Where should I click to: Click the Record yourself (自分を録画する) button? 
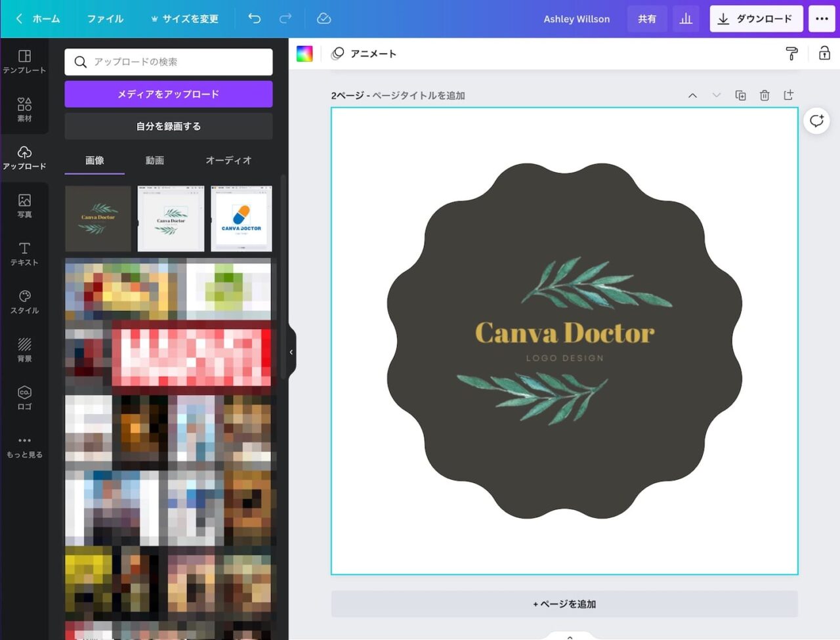[169, 126]
